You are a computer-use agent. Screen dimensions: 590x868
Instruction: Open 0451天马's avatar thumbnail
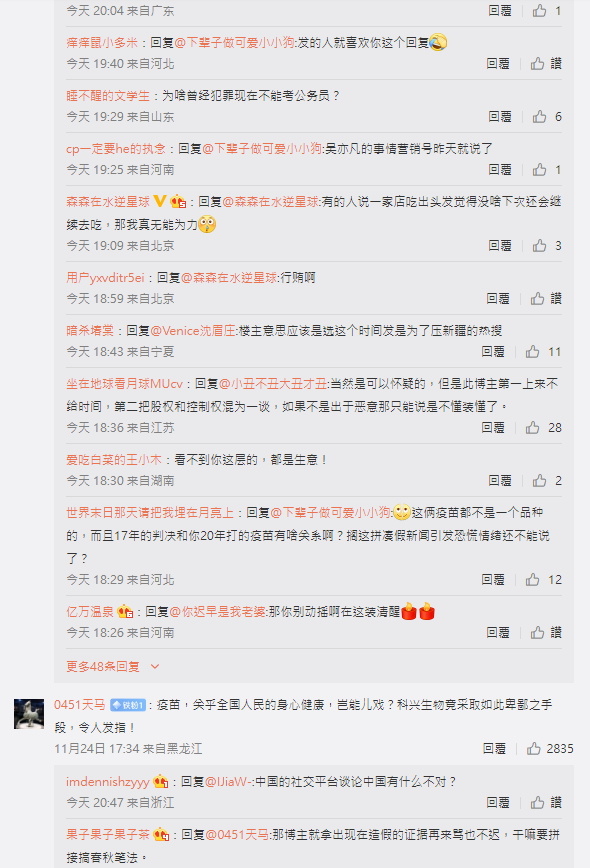[x=29, y=714]
